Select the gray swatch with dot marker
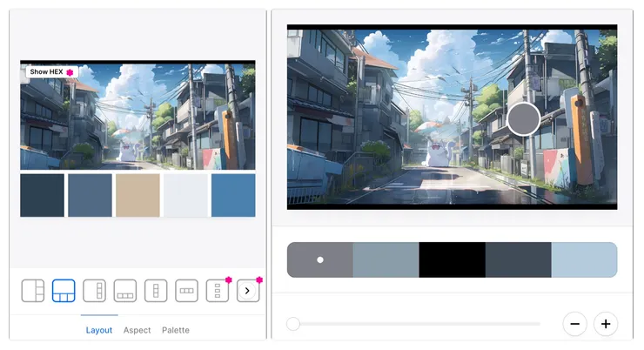 [x=320, y=259]
